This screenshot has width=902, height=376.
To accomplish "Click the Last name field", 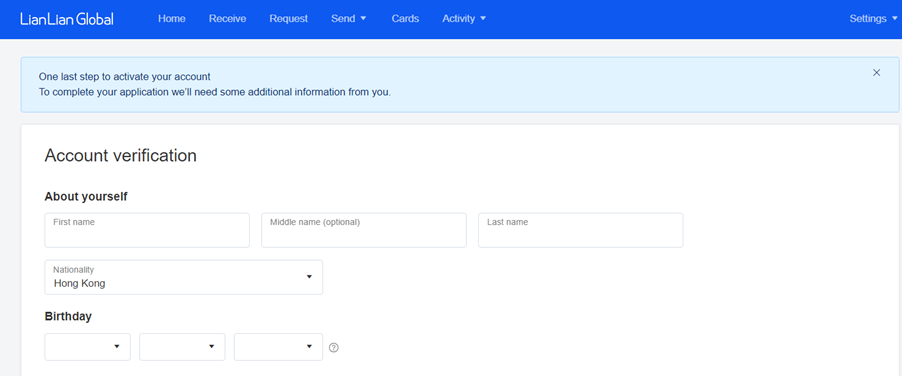I will (580, 230).
